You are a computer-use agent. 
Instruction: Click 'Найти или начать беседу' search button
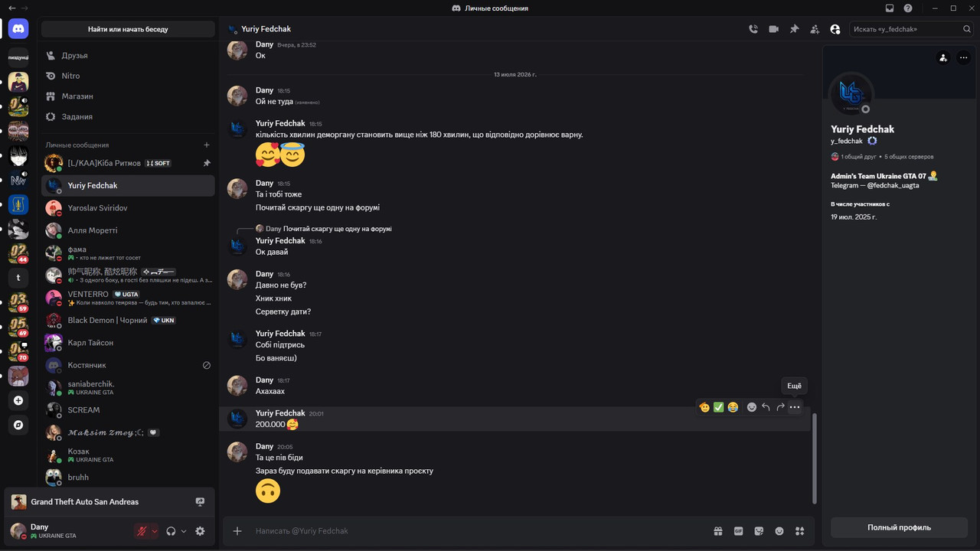coord(128,29)
